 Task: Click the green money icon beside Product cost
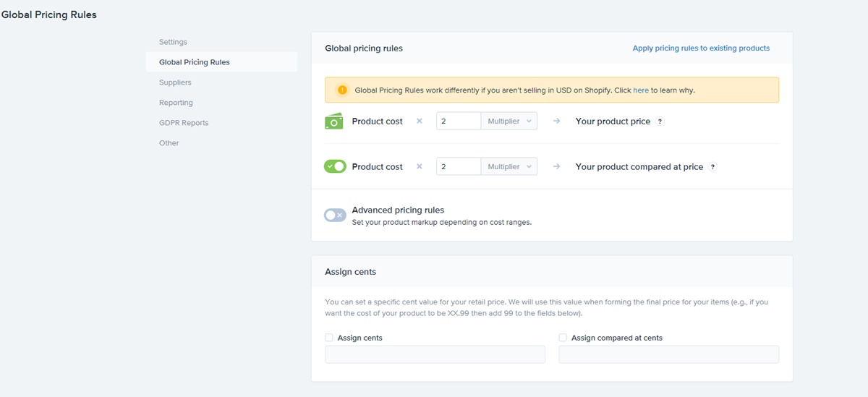(x=333, y=121)
